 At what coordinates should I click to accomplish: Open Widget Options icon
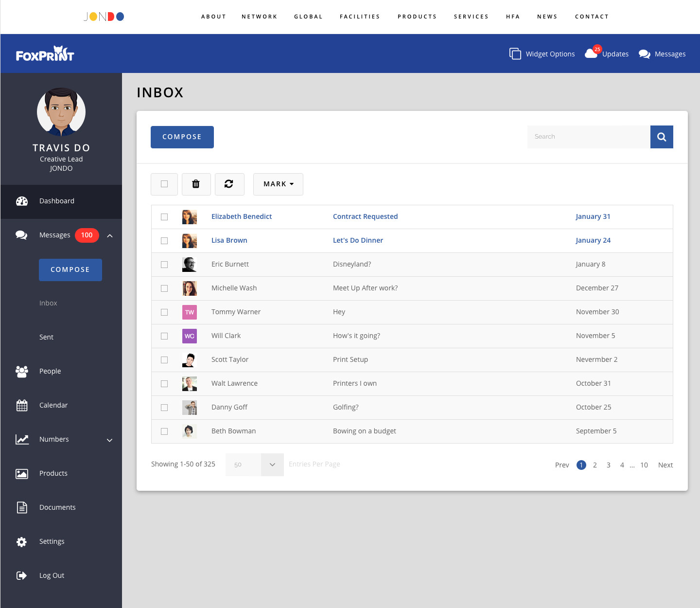[515, 54]
